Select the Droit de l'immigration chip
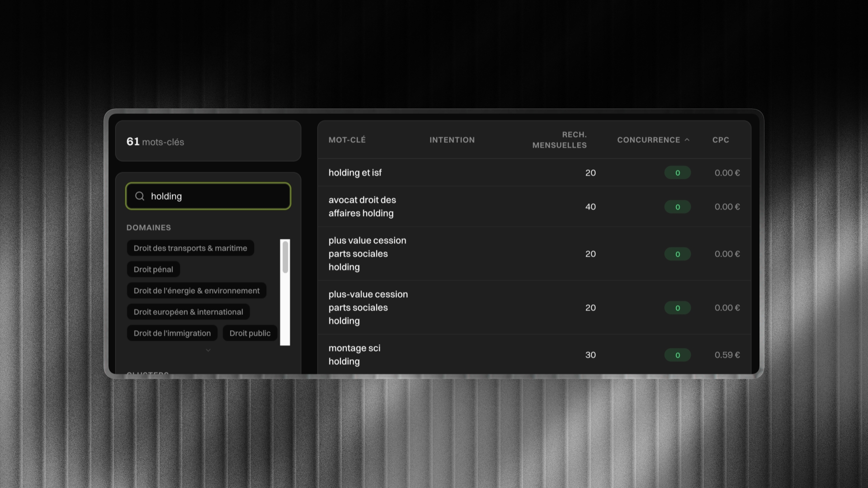The width and height of the screenshot is (868, 488). coord(172,333)
